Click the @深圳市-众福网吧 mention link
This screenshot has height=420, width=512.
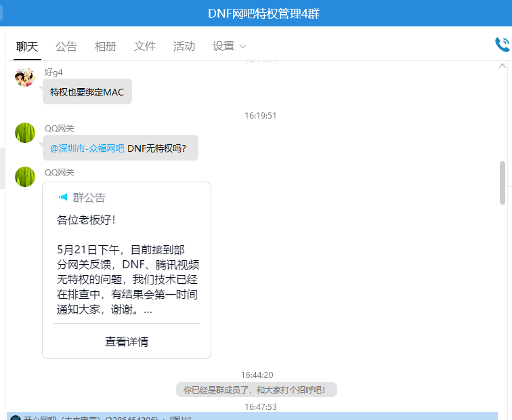pos(87,148)
